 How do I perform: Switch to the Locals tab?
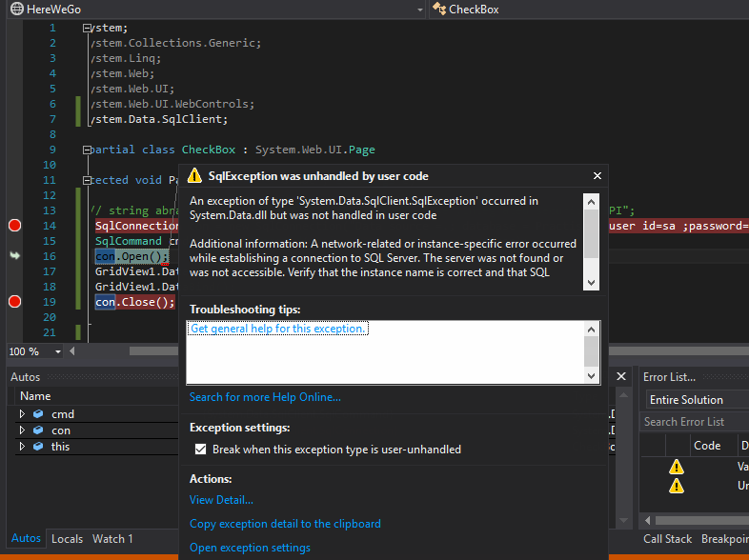(x=67, y=539)
